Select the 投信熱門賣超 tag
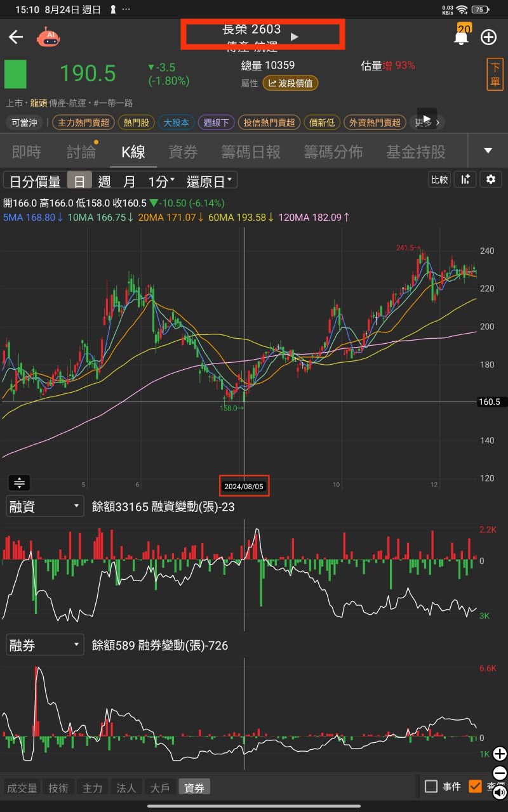This screenshot has height=812, width=508. (269, 122)
